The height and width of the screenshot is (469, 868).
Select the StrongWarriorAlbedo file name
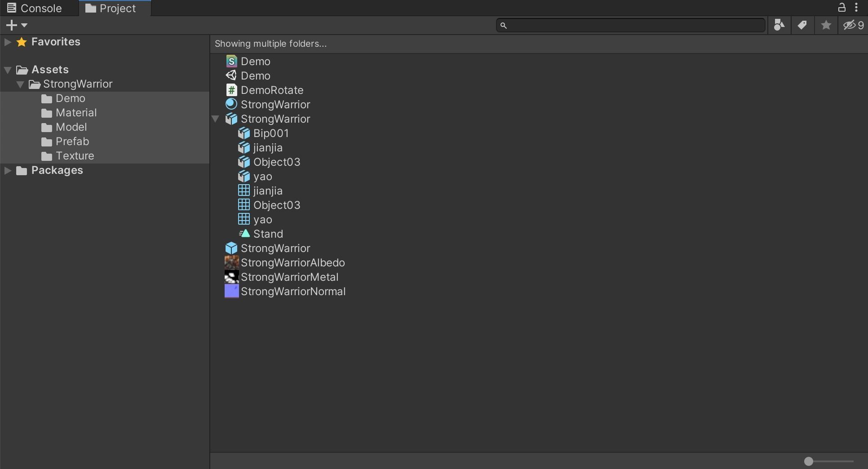coord(293,263)
